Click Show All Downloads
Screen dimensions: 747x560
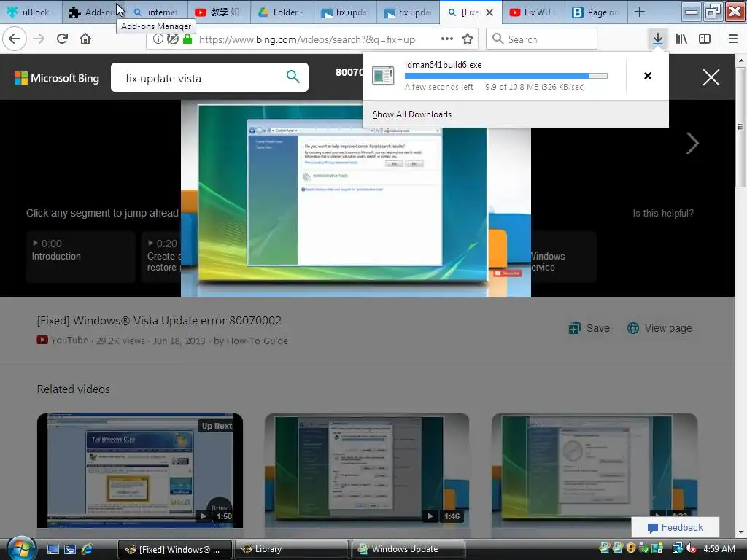point(412,114)
